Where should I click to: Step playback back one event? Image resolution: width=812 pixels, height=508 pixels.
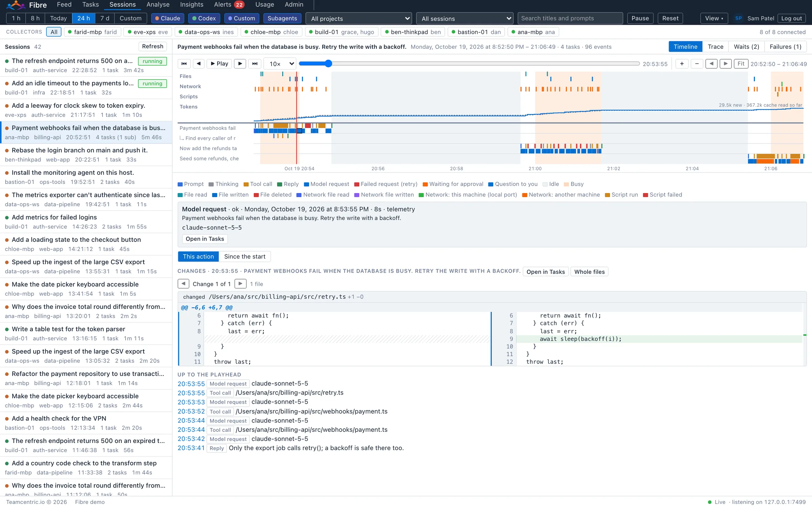click(199, 64)
